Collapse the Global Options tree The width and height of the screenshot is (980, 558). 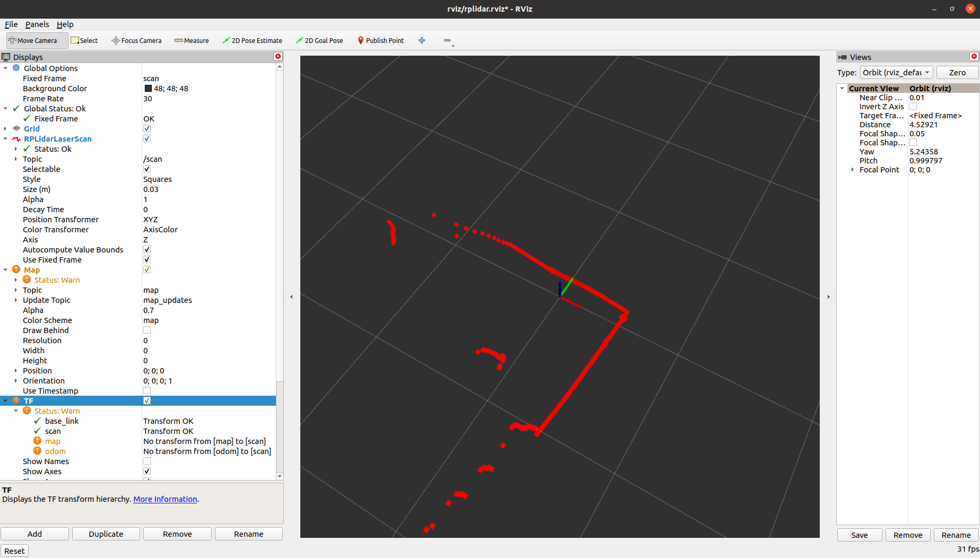click(5, 68)
